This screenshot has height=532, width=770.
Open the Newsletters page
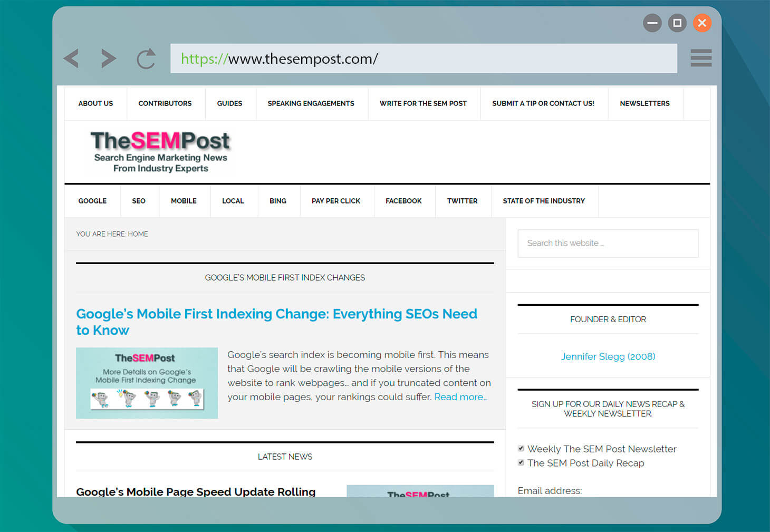[644, 103]
